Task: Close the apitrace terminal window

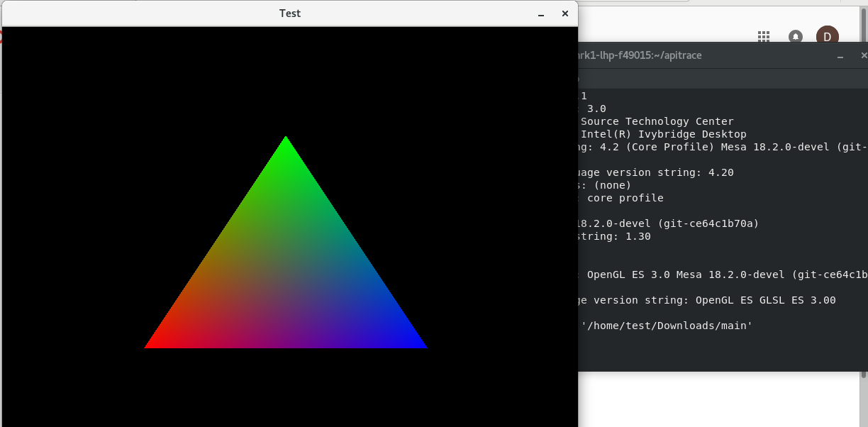Action: 863,55
